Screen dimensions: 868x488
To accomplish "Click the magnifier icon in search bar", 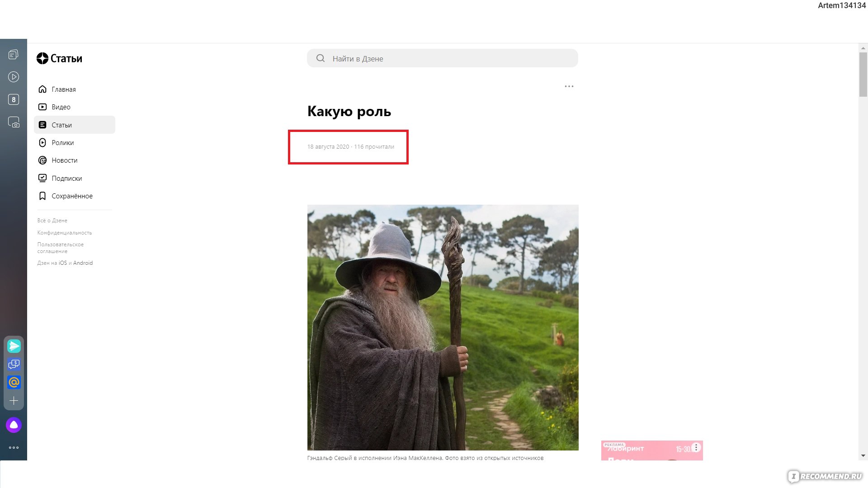I will pos(321,58).
